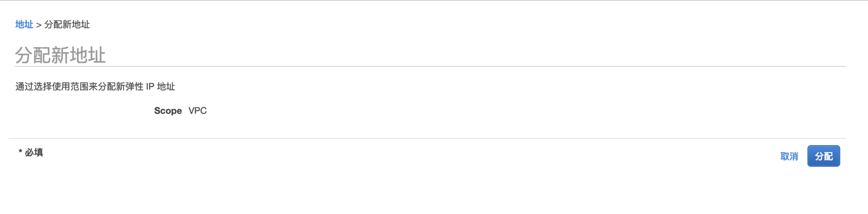
Task: Select the 分配新地址 breadcrumb text
Action: tap(67, 24)
